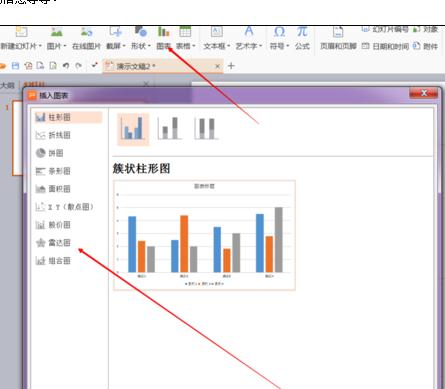The image size is (445, 389).
Task: Click the Text Box icon
Action: point(217,32)
